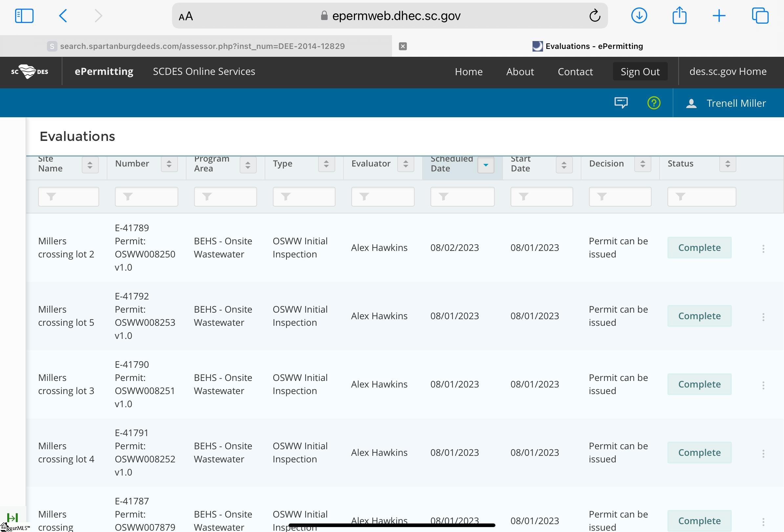Follow the des.sc.gov Home link
Viewport: 784px width, 532px height.
tap(728, 72)
